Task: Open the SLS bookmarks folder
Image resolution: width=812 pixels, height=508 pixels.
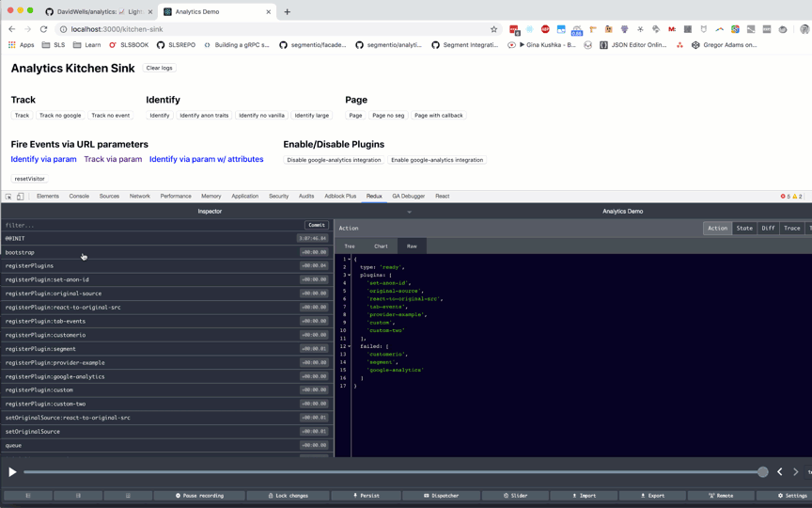Action: coord(54,45)
